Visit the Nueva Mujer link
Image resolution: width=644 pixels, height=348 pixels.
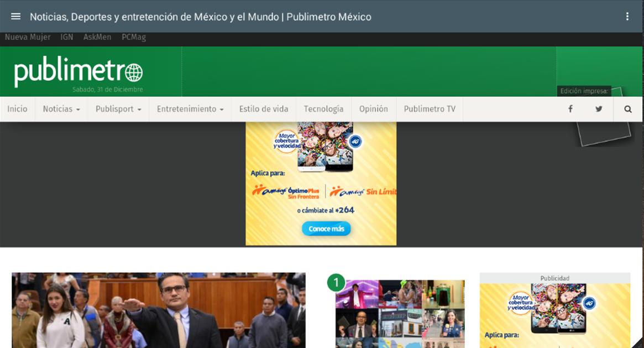coord(28,37)
